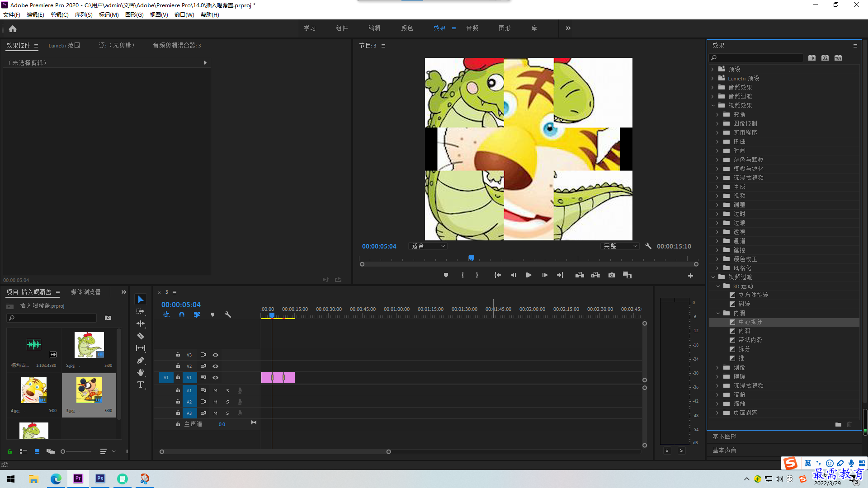Expand the 预设 effects folder

click(712, 69)
